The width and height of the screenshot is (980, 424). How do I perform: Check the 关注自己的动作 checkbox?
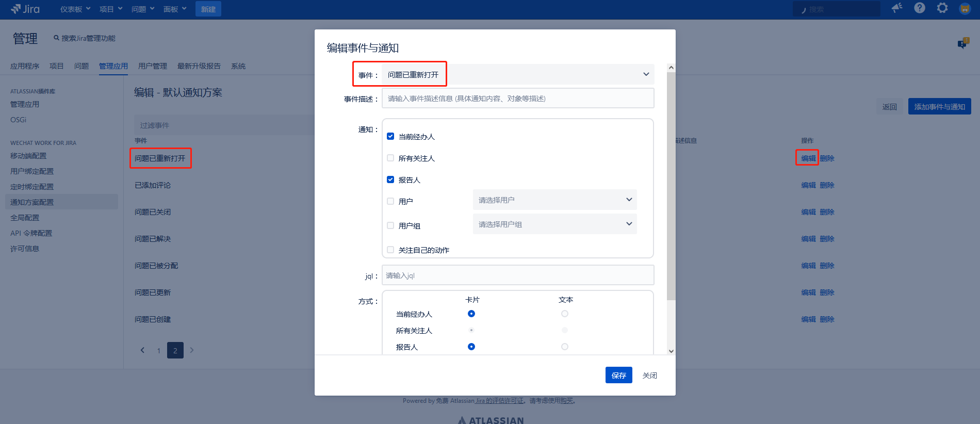click(390, 250)
